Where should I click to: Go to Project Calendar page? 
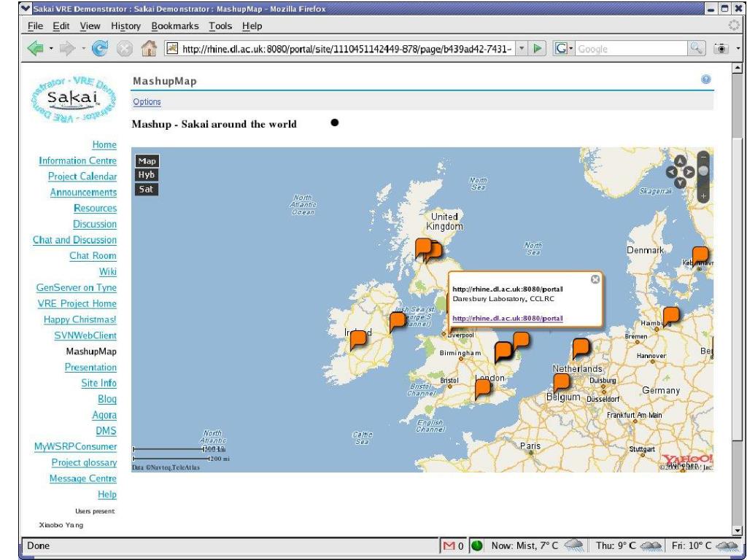tap(82, 176)
